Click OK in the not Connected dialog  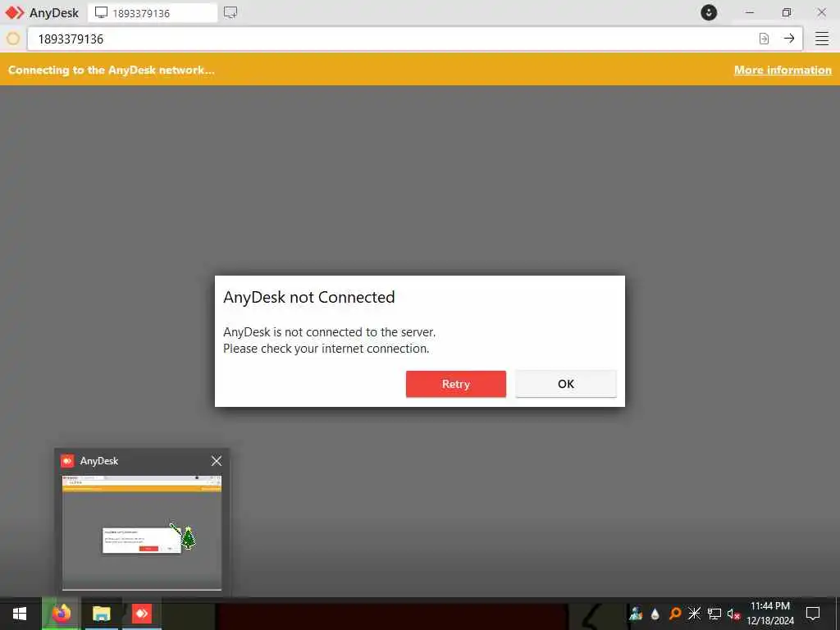click(566, 384)
